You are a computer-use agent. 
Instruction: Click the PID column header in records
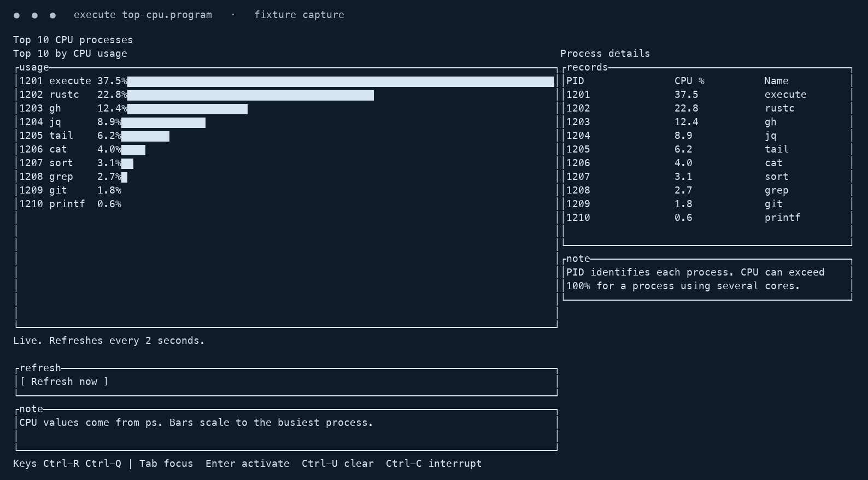click(575, 81)
